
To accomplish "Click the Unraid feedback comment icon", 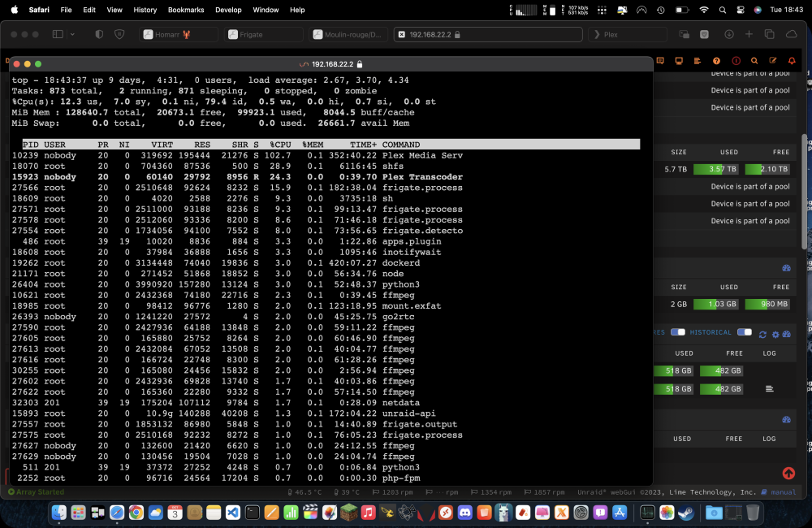I will pos(659,61).
